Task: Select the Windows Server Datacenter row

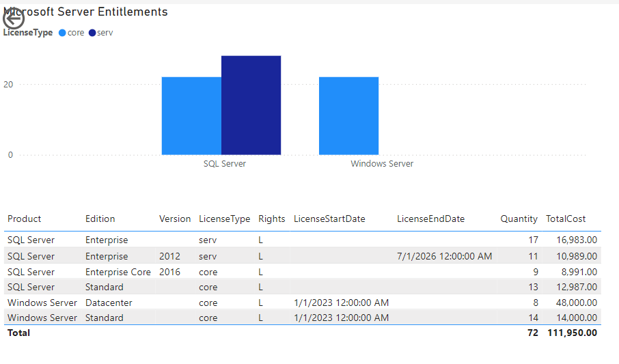Action: [109, 303]
